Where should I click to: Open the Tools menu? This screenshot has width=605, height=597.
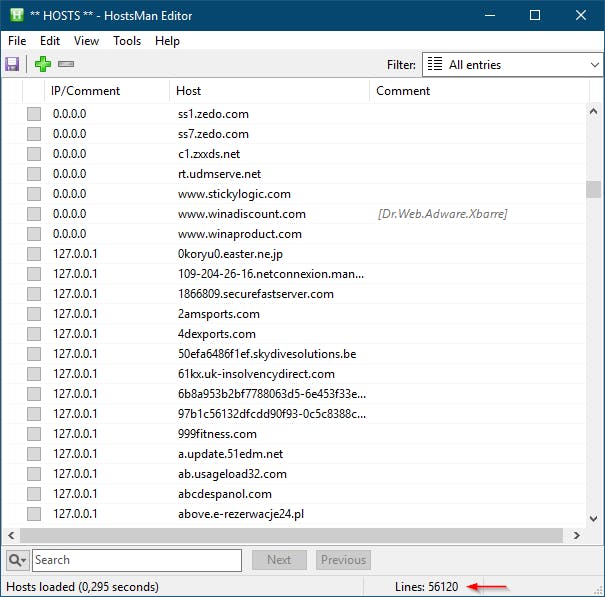[127, 41]
